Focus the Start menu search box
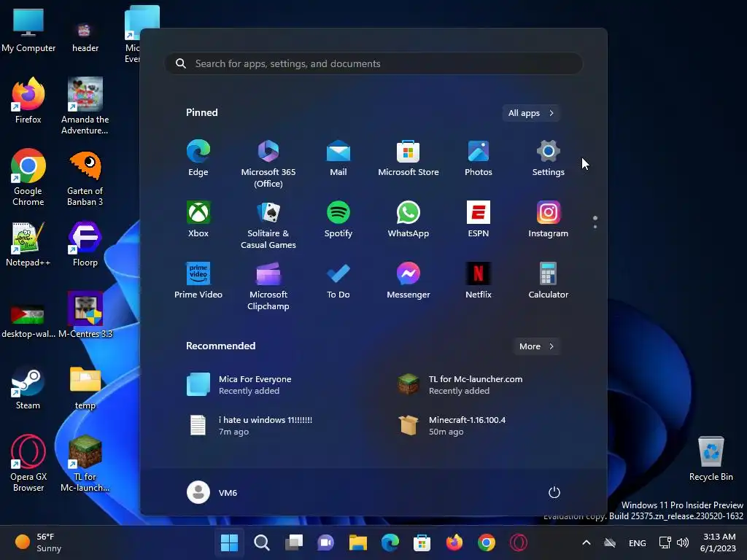 click(373, 63)
